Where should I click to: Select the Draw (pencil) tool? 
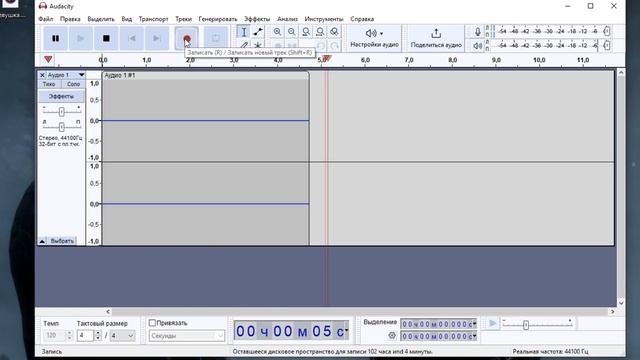pyautogui.click(x=244, y=44)
